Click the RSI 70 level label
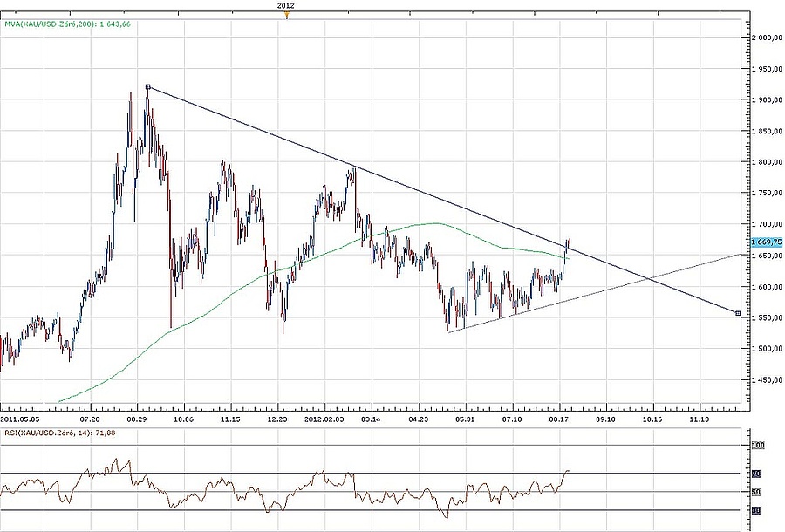This screenshot has height=532, width=785. [757, 474]
